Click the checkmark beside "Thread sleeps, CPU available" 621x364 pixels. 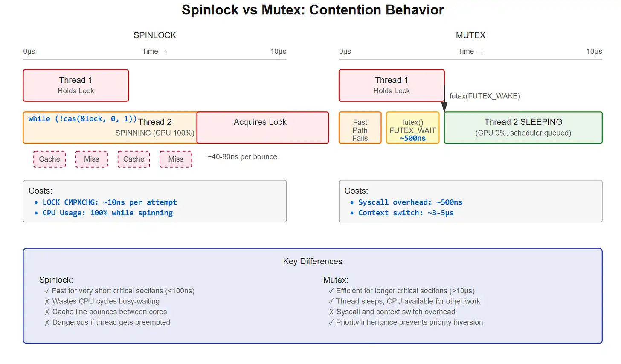pos(331,301)
